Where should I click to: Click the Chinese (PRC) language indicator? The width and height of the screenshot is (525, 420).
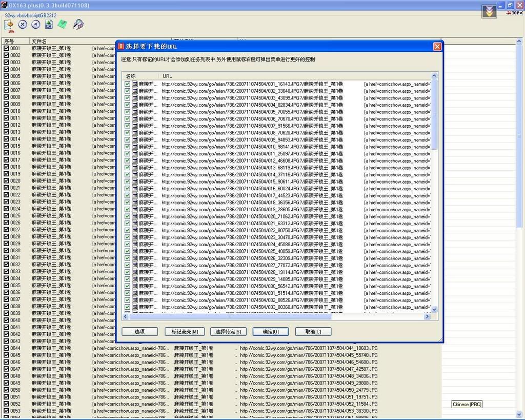[467, 404]
